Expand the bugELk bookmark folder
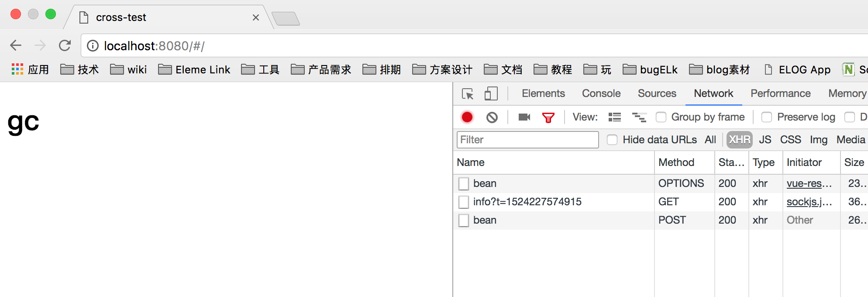This screenshot has height=297, width=868. tap(650, 69)
